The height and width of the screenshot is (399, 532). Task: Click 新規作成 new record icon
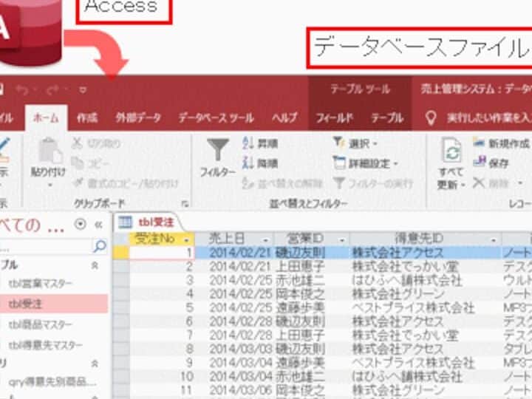tap(480, 143)
